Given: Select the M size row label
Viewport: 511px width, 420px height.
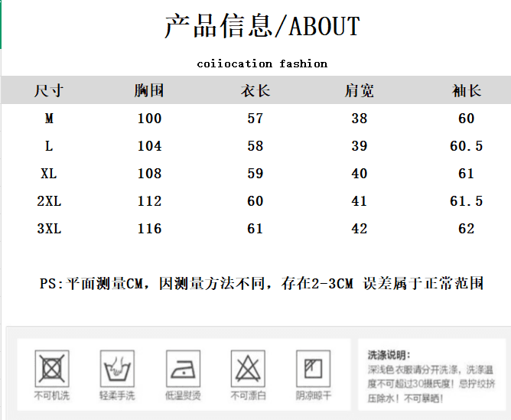Looking at the screenshot, I should (49, 119).
